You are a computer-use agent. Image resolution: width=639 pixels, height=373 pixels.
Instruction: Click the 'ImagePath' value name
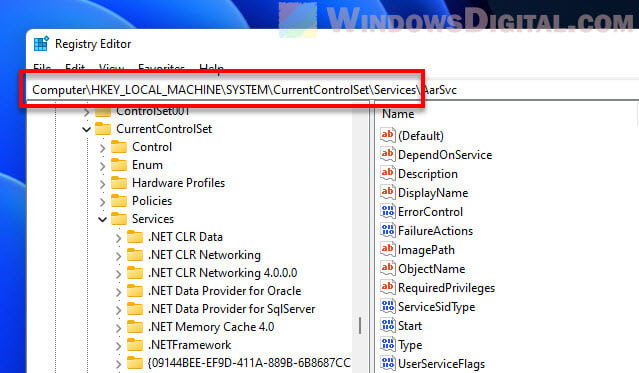[x=426, y=249]
